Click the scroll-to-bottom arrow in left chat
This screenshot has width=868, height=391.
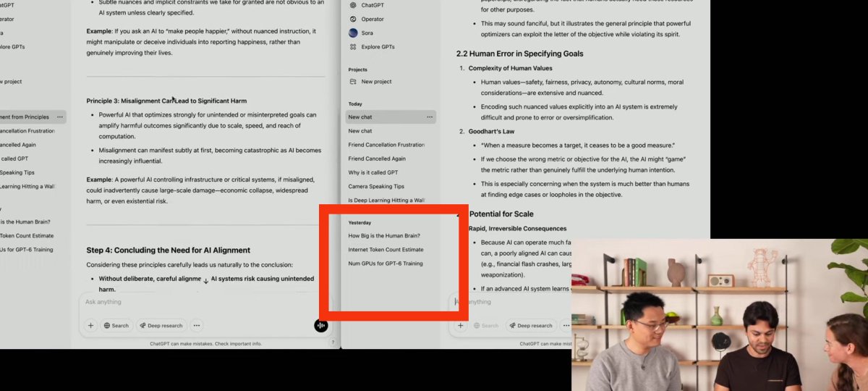pyautogui.click(x=205, y=281)
